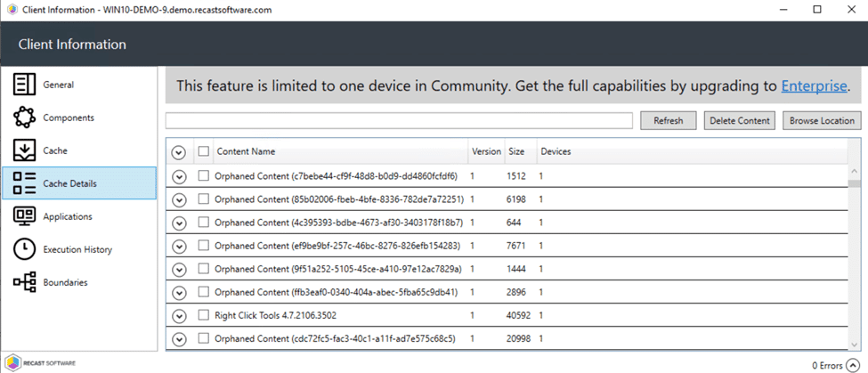Screen dimensions: 868x373
Task: Toggle the select-all checkbox in header
Action: point(204,151)
